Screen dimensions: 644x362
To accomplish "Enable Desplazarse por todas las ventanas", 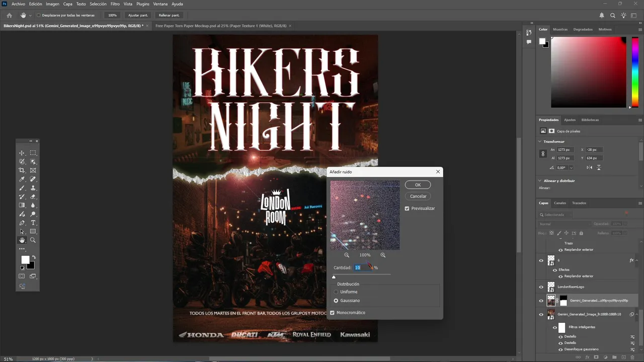I will point(39,15).
